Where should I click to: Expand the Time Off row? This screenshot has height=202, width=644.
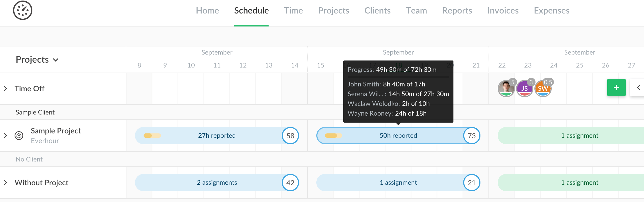coord(5,89)
